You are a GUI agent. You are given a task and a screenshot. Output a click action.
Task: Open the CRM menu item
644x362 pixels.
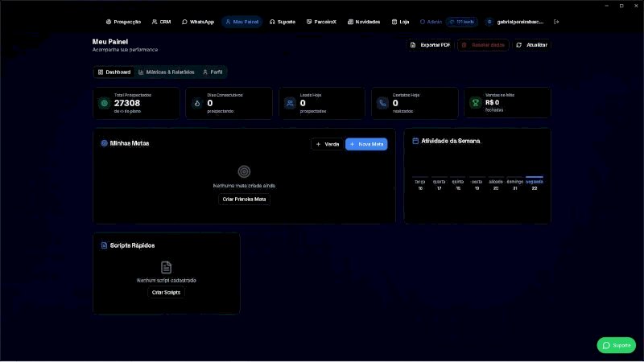pyautogui.click(x=161, y=22)
